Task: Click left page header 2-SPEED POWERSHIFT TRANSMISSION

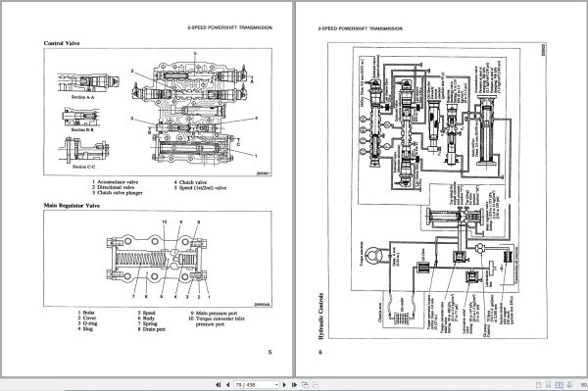Action: tap(230, 27)
